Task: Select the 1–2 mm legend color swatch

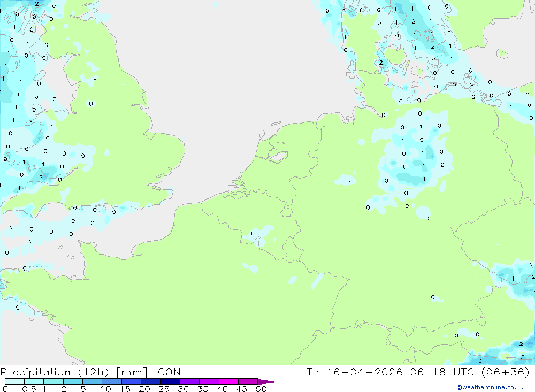Action: pos(53,381)
